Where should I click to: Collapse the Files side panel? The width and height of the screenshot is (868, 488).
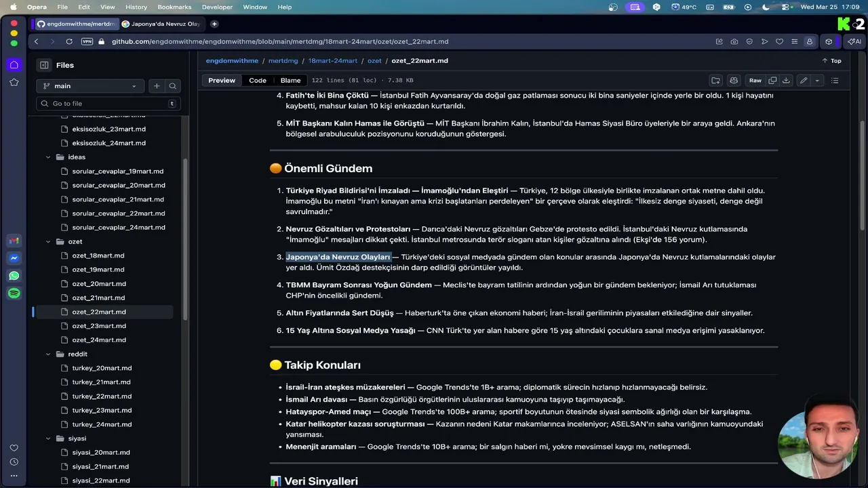pos(44,65)
